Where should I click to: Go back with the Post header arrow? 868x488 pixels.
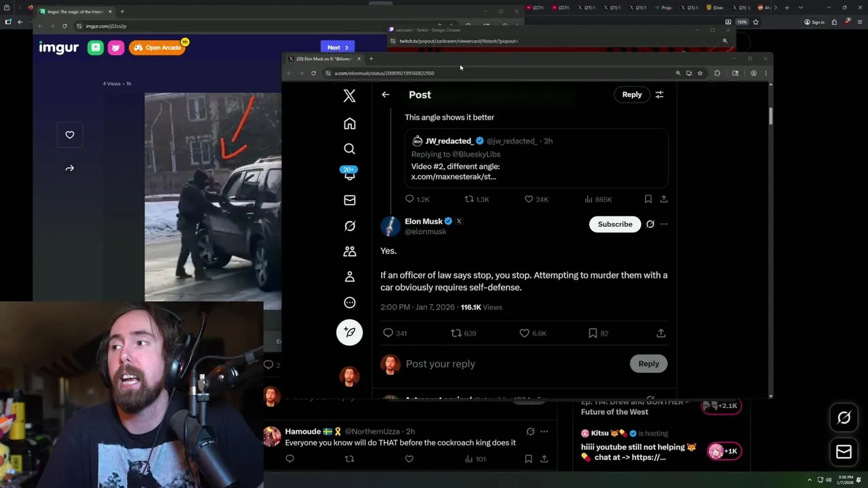(385, 95)
